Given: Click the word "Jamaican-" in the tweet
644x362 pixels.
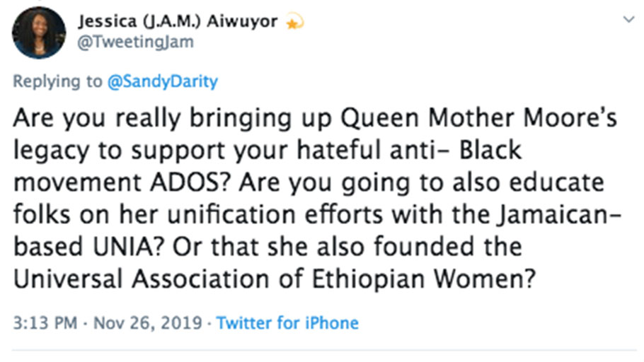Looking at the screenshot, I should click(544, 214).
